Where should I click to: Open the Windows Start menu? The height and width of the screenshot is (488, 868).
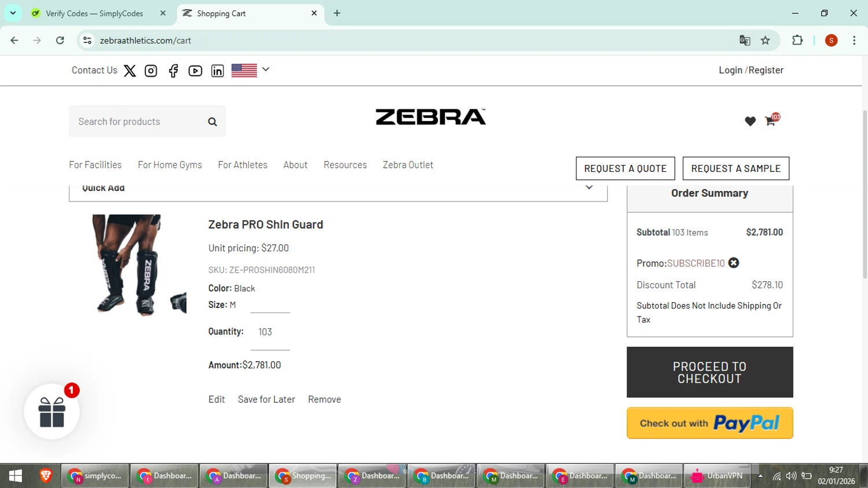tap(16, 476)
